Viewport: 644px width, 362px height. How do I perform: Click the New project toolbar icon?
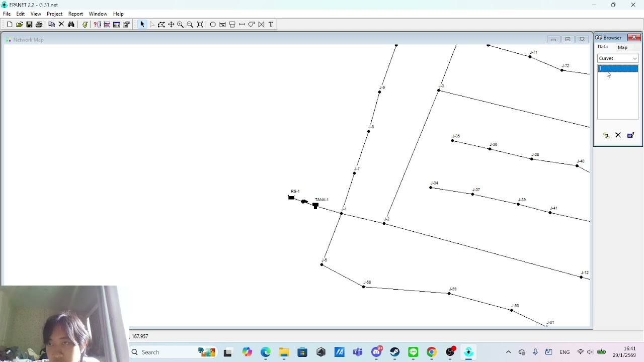click(10, 25)
